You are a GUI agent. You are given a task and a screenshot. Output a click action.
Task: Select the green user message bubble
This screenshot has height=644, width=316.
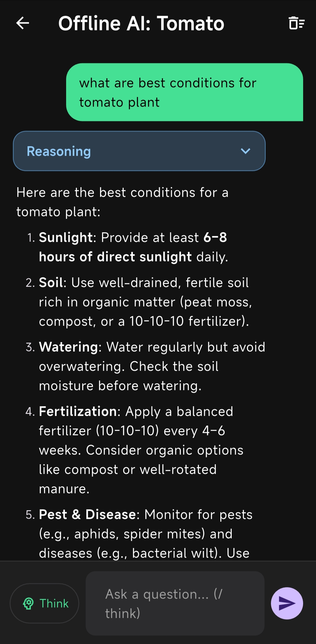[184, 92]
